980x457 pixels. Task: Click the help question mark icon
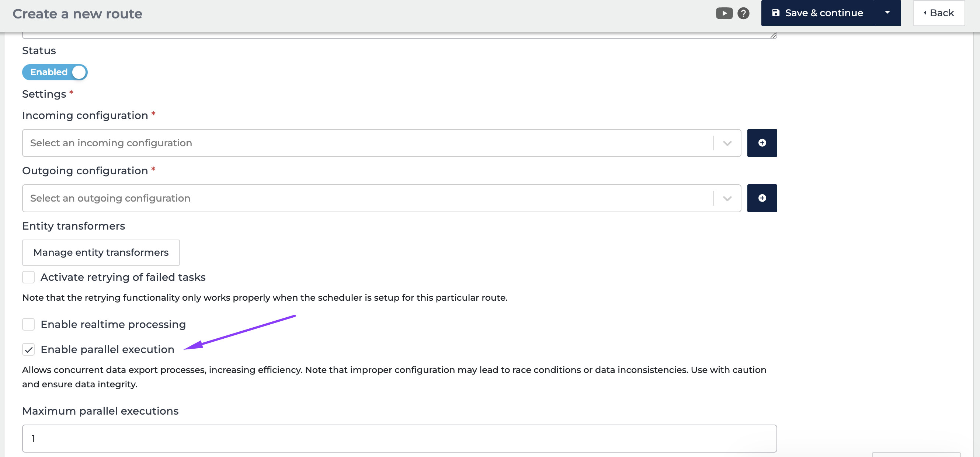point(743,13)
